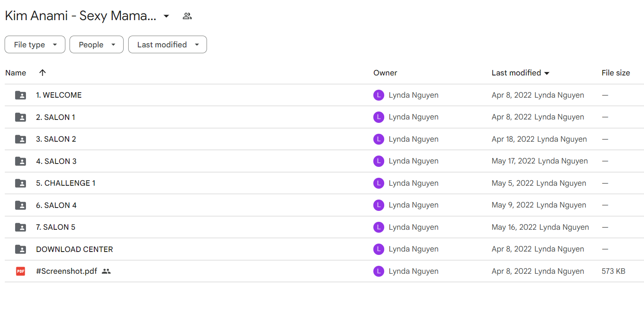Click owner avatar in 5. CHALLENGE 1 row
The width and height of the screenshot is (644, 309).
[379, 183]
